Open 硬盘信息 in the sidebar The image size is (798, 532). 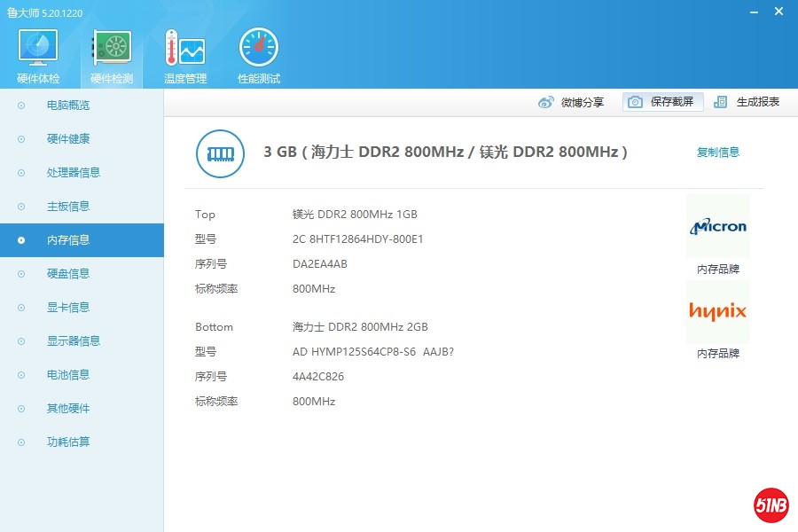68,274
